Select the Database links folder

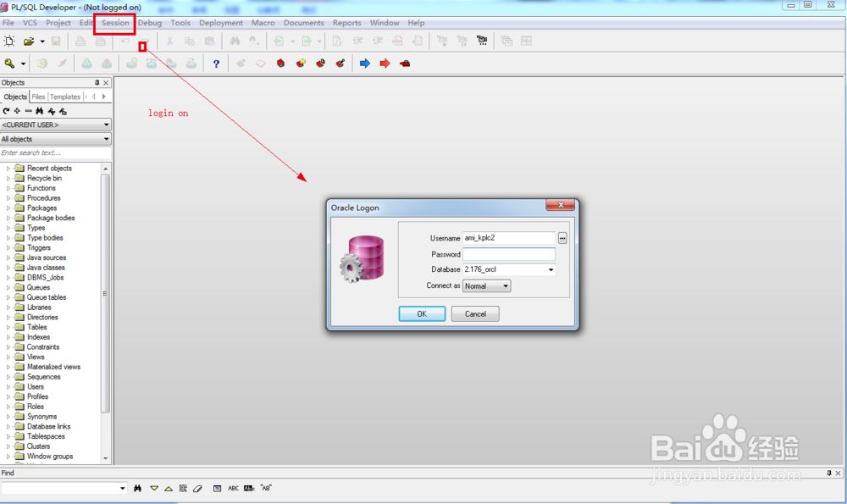tap(48, 427)
